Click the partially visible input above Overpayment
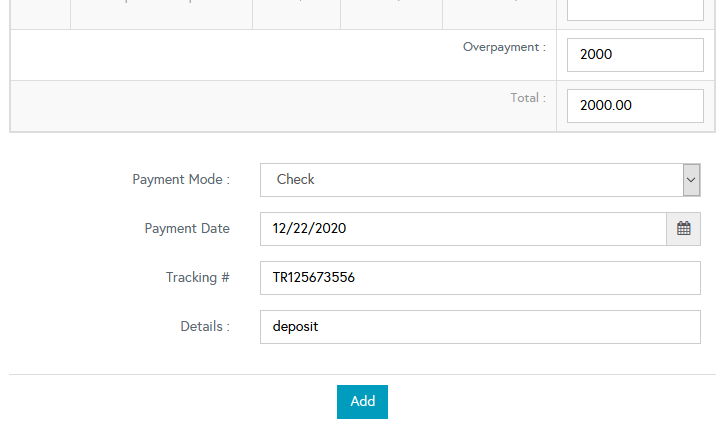 (635, 10)
